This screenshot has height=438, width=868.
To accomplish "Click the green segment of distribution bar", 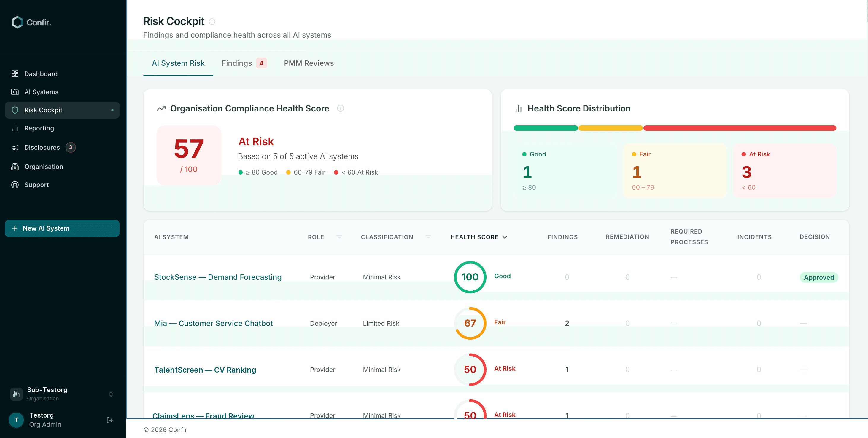I will pos(546,128).
